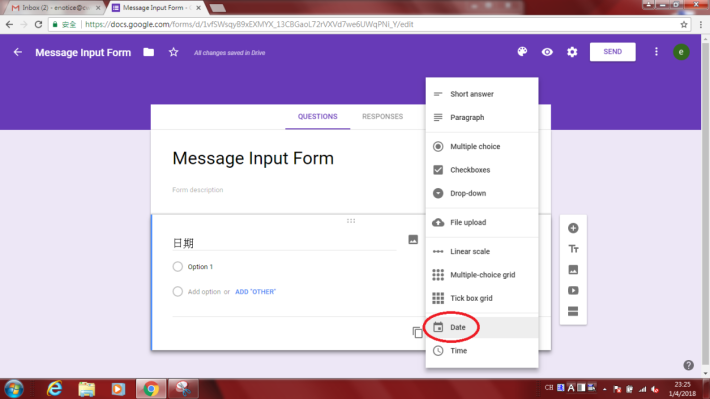Switch to the RESPONSES tab
The image size is (710, 399).
(382, 116)
